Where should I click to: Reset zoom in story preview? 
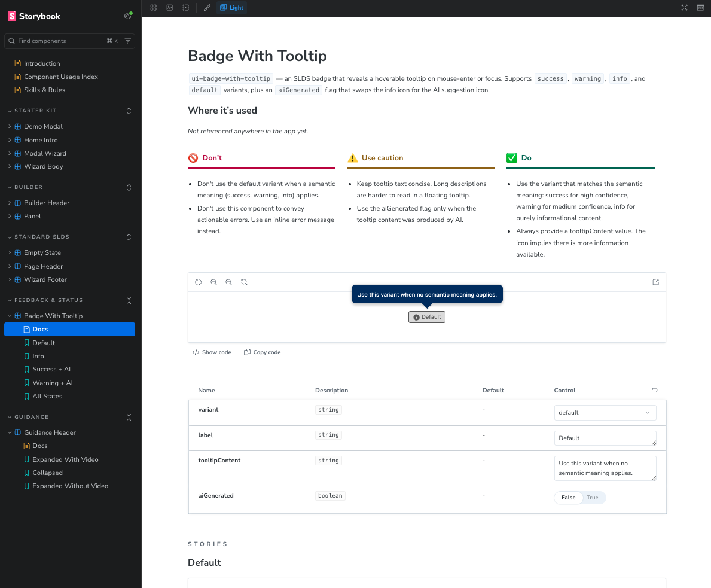245,282
